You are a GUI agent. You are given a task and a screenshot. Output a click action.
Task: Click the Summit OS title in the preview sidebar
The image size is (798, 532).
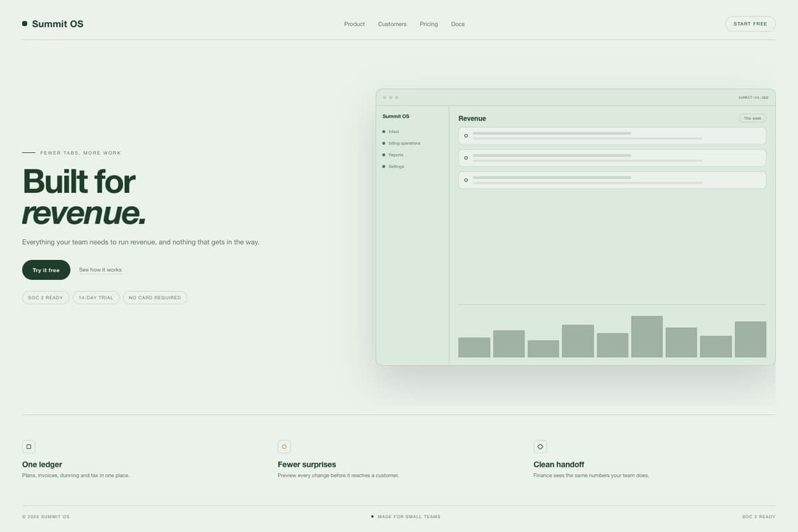click(396, 116)
